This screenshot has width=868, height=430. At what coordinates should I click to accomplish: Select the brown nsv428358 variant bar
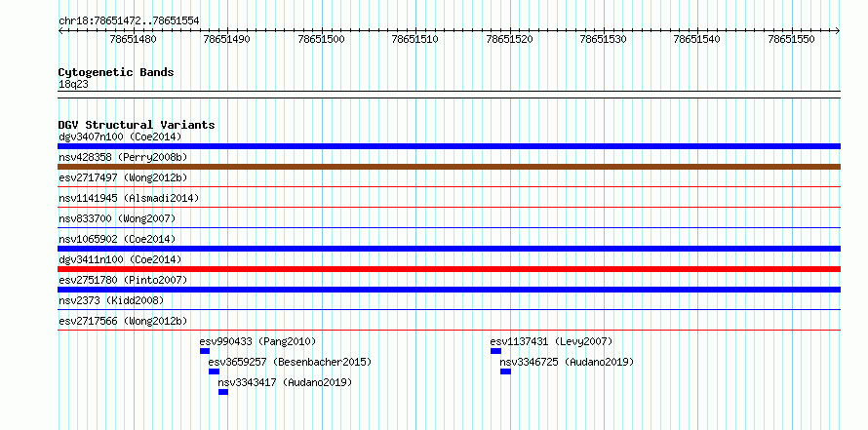pyautogui.click(x=449, y=167)
